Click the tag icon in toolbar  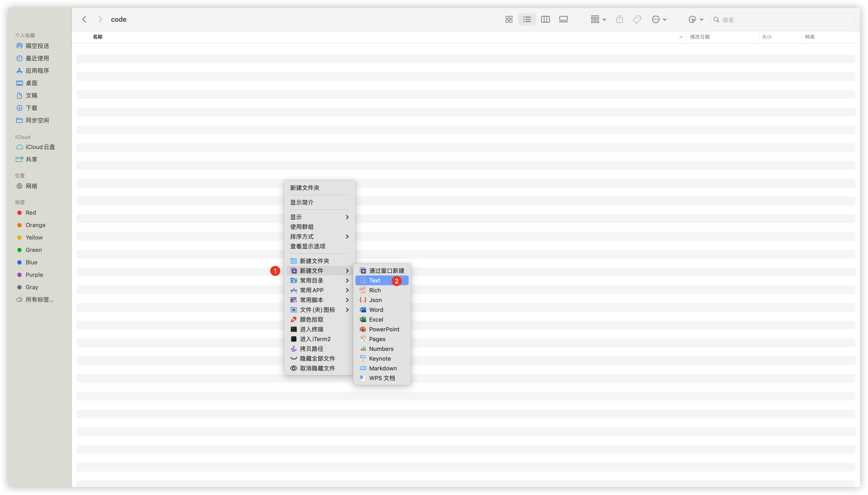click(x=637, y=19)
